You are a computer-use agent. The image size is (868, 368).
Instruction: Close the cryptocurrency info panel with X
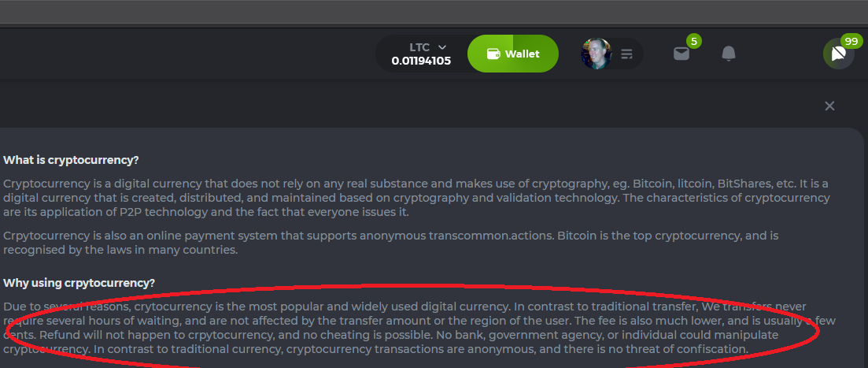[829, 106]
